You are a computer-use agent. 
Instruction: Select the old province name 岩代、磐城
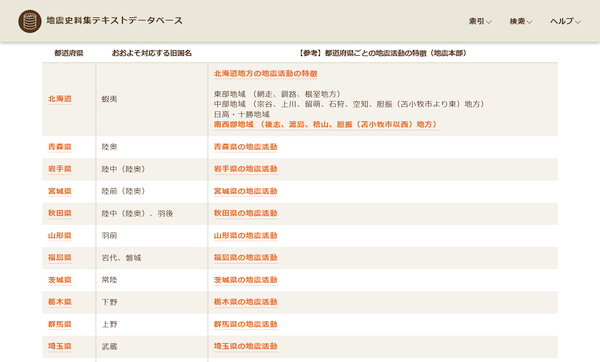121,258
